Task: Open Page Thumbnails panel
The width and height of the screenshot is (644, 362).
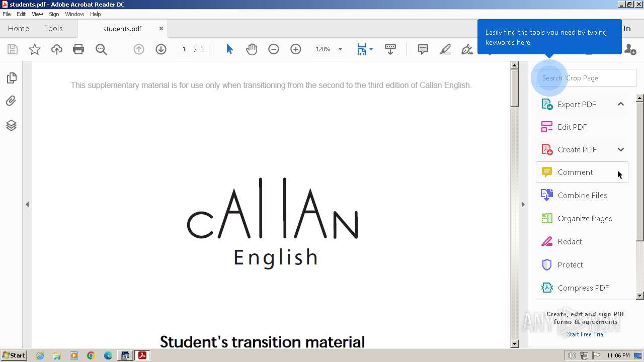Action: coord(11,78)
